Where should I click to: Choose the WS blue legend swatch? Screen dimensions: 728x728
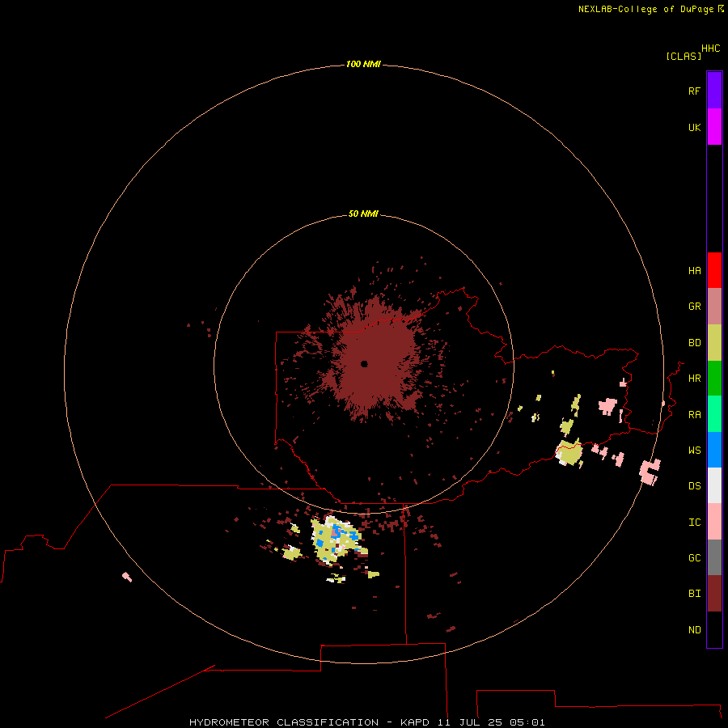coord(714,450)
